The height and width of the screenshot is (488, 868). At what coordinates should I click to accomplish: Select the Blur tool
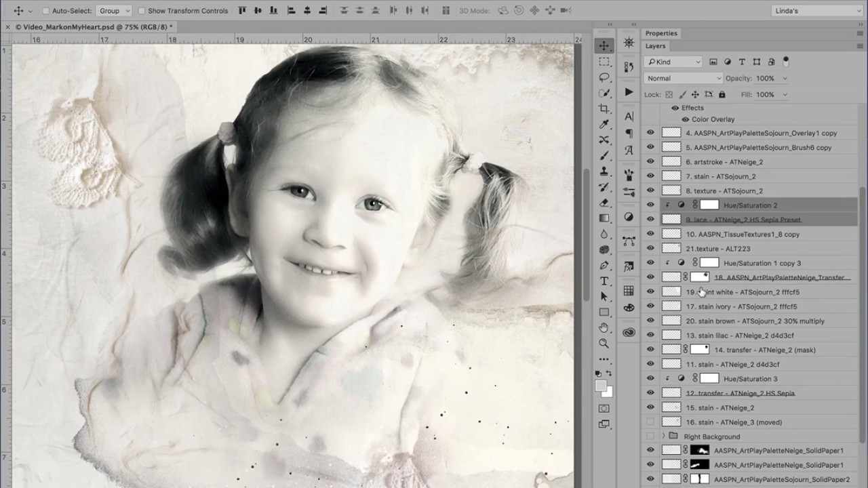(604, 234)
